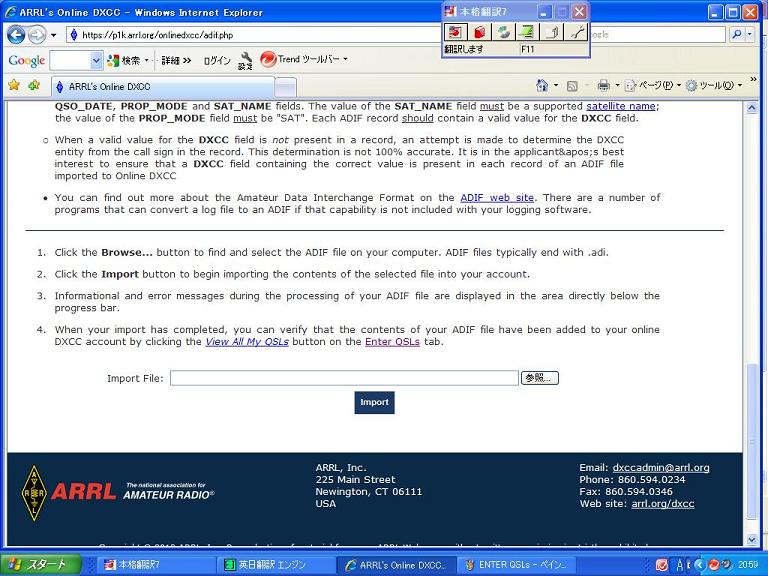Open the Google toolbar search box dropdown
The image size is (768, 576).
96,61
